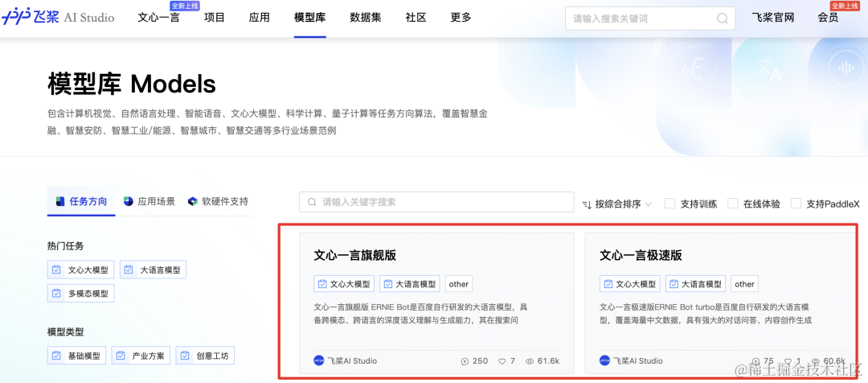Open 应用 in the top navigation

coord(259,18)
